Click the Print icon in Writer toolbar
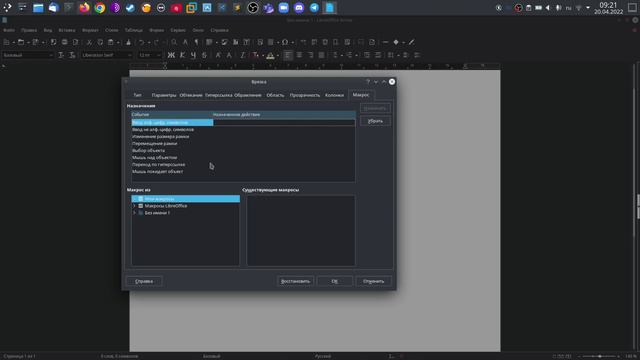The height and width of the screenshot is (360, 640). click(64, 42)
